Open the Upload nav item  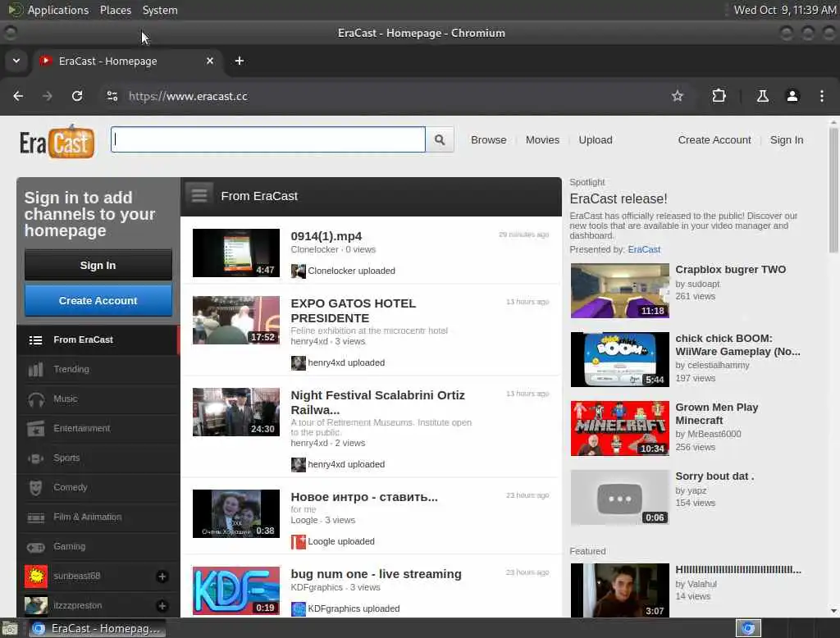pos(596,139)
